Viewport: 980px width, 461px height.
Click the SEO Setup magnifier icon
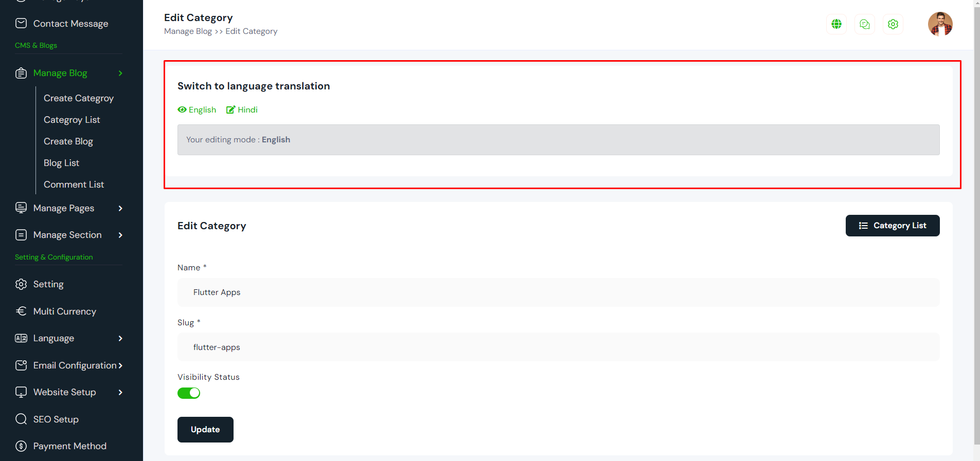(x=21, y=419)
